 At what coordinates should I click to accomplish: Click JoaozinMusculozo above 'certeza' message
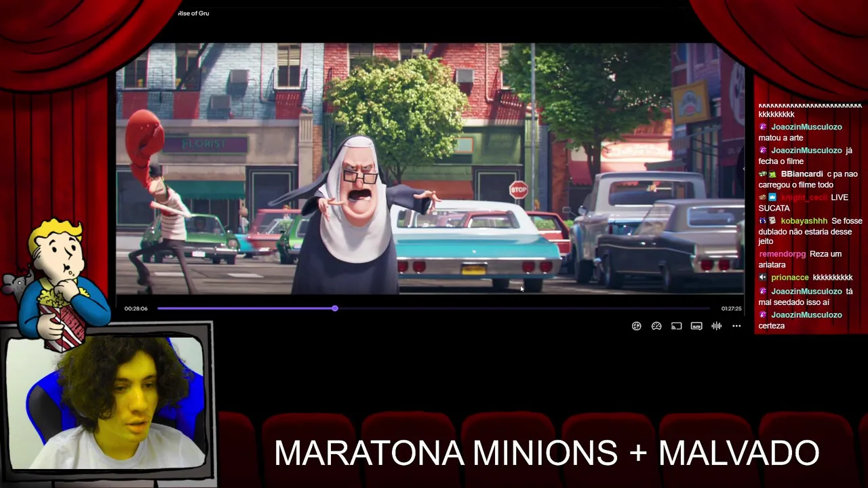(x=806, y=315)
